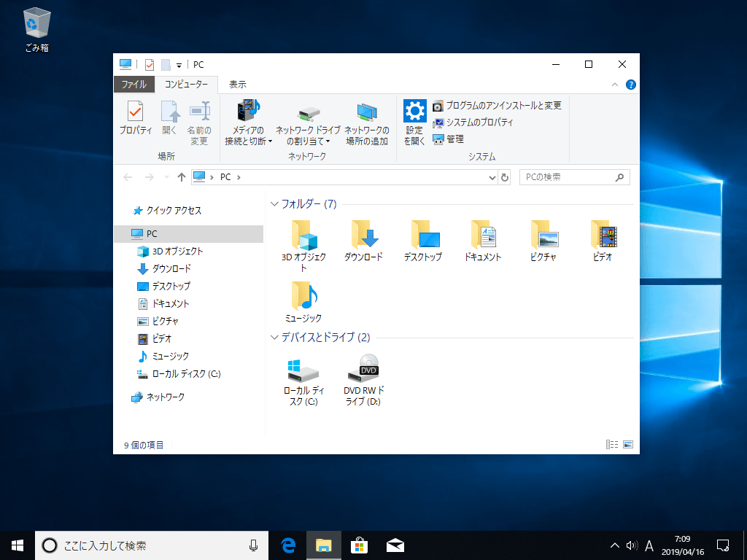
Task: Refresh the current folder view
Action: click(x=504, y=176)
